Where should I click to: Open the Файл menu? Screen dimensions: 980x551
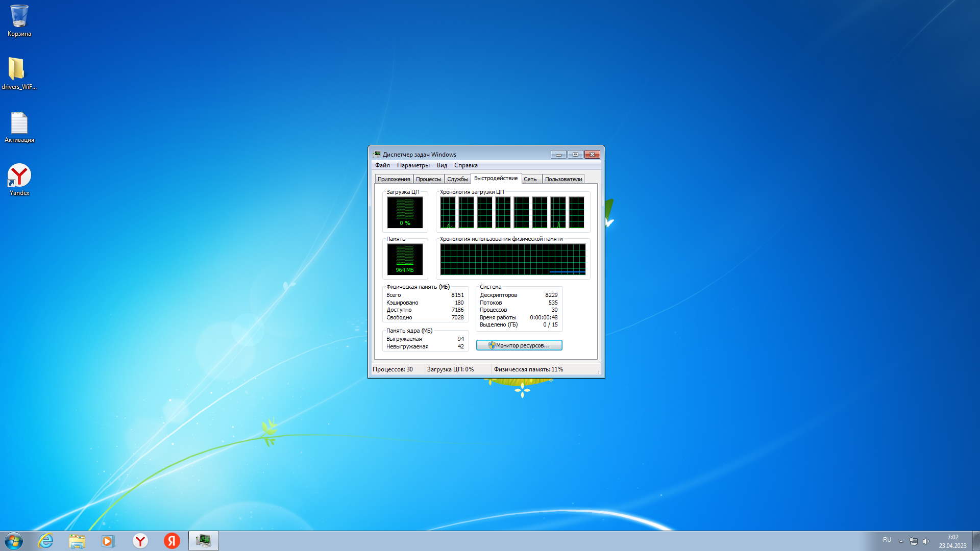tap(382, 165)
